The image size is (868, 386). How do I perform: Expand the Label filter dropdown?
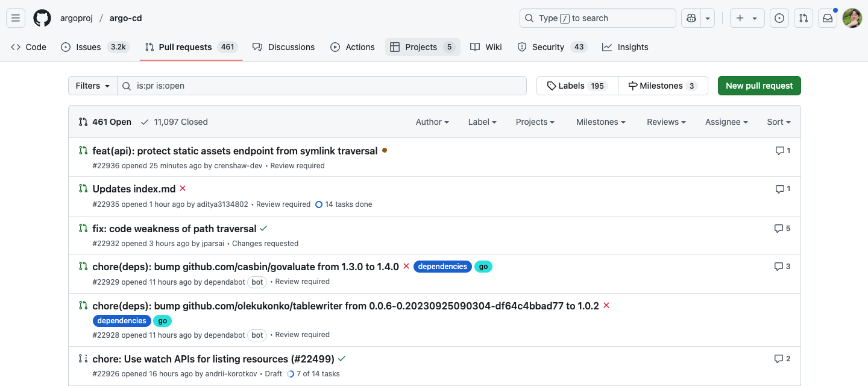(x=482, y=122)
